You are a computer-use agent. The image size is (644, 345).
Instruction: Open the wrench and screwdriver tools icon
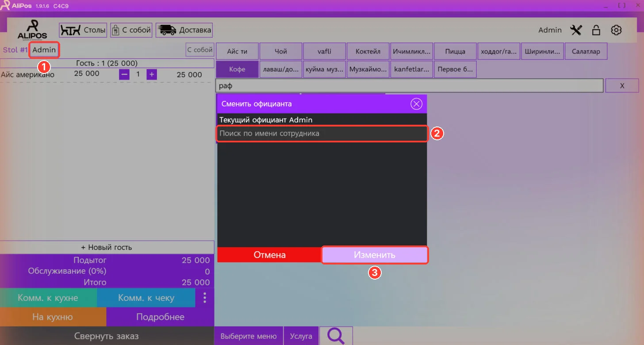576,30
